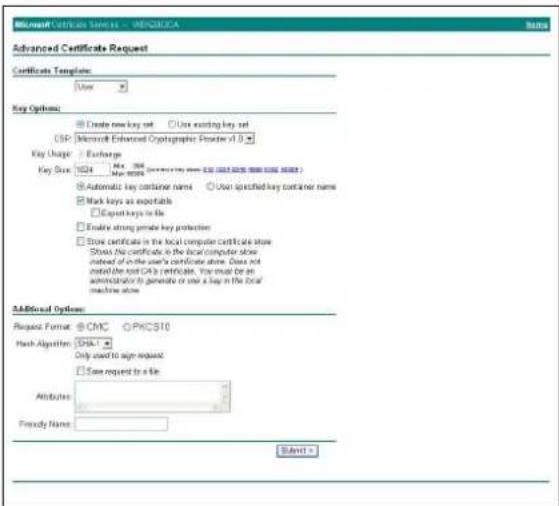Click the Friendly Name input field
The height and width of the screenshot is (506, 559).
coord(121,424)
